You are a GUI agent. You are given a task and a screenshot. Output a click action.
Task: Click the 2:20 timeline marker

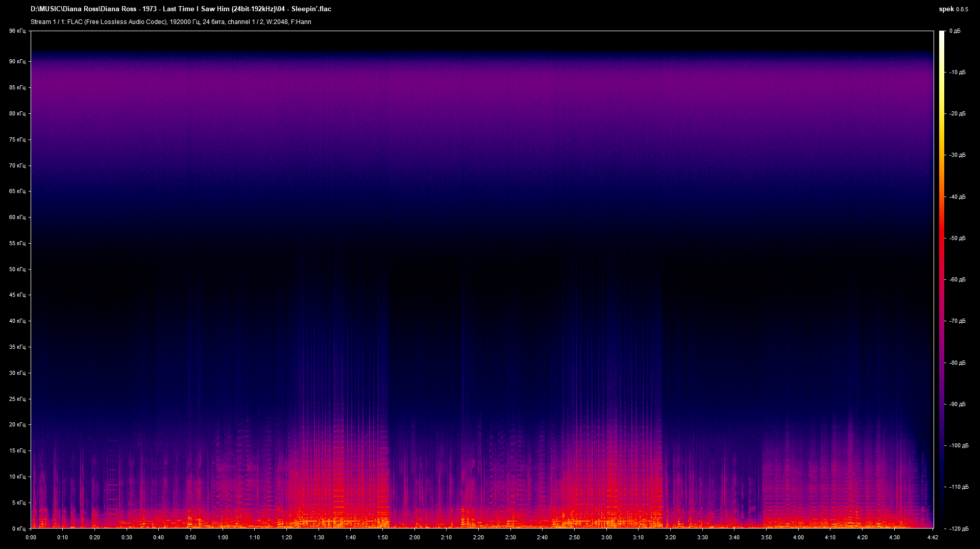(x=478, y=537)
